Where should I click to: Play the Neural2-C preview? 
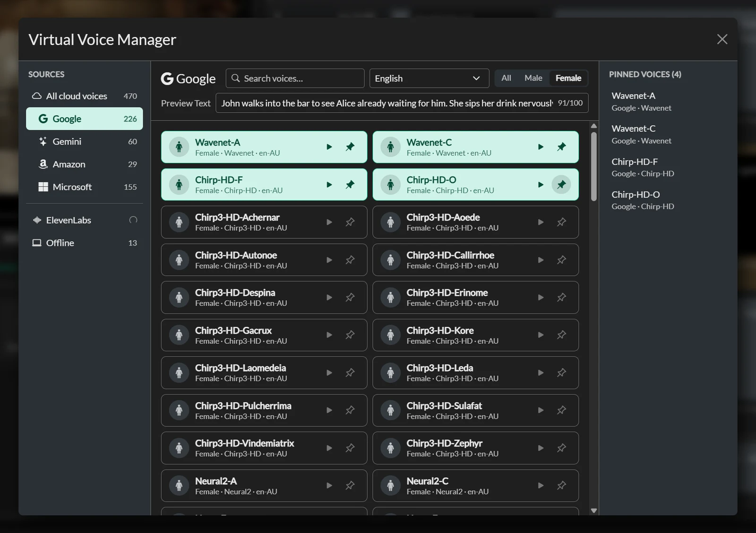(541, 485)
